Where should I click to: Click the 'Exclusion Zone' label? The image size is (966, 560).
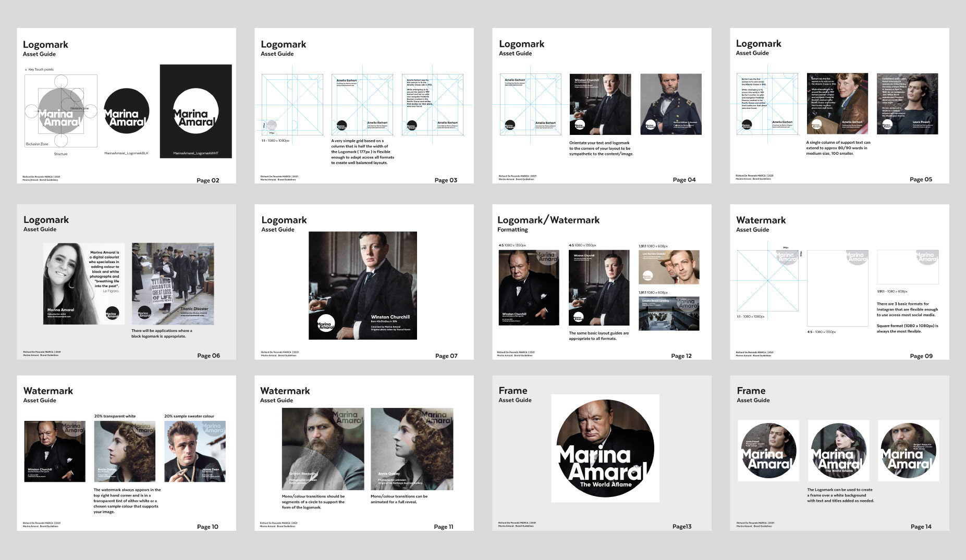tap(37, 144)
